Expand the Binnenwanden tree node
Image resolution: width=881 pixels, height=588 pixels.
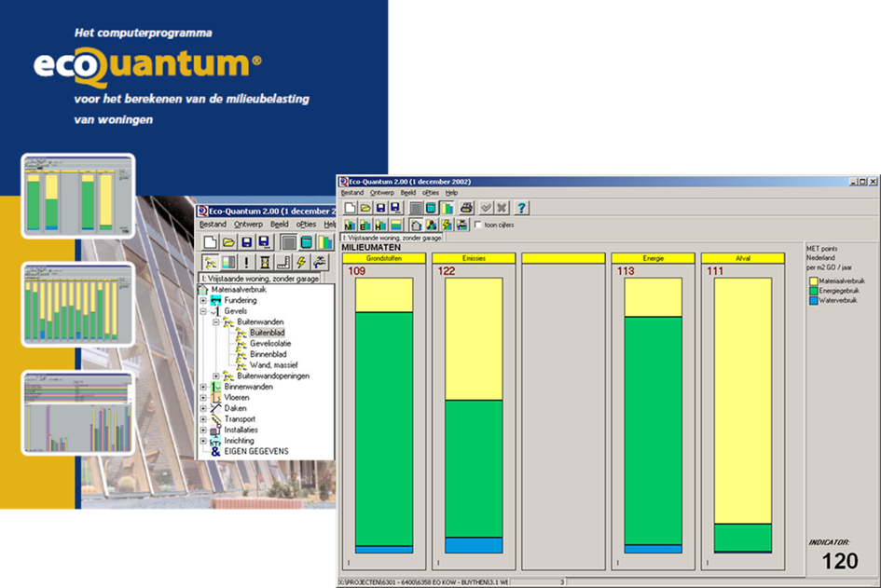(x=203, y=387)
